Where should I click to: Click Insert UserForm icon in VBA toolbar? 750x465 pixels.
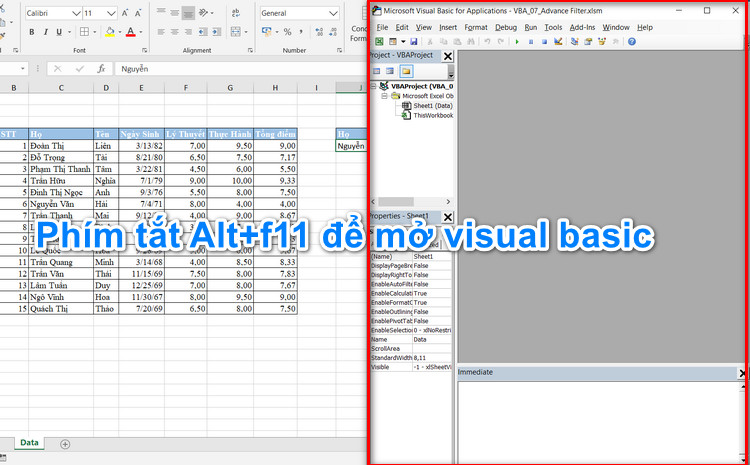pos(393,42)
